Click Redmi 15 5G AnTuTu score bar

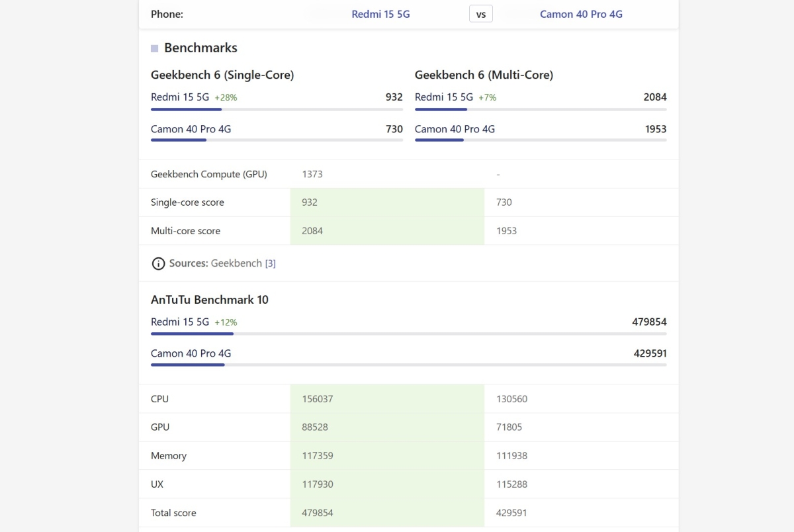[408, 333]
